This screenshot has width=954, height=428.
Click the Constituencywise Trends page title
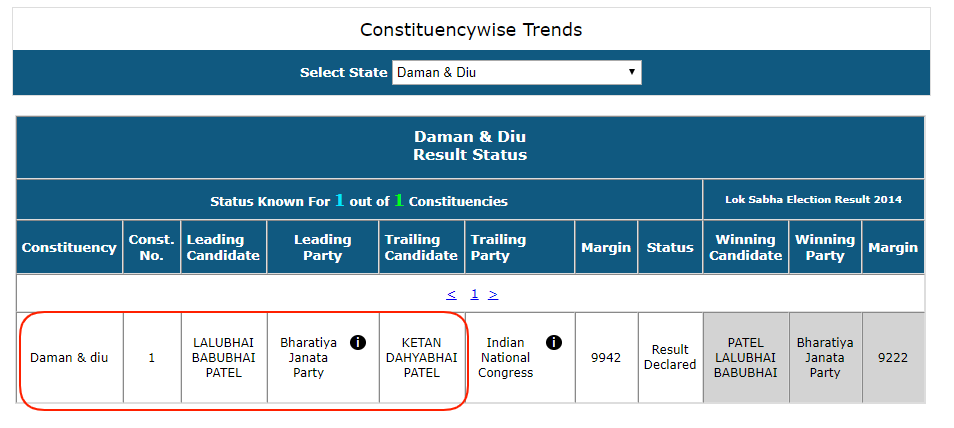pos(471,29)
